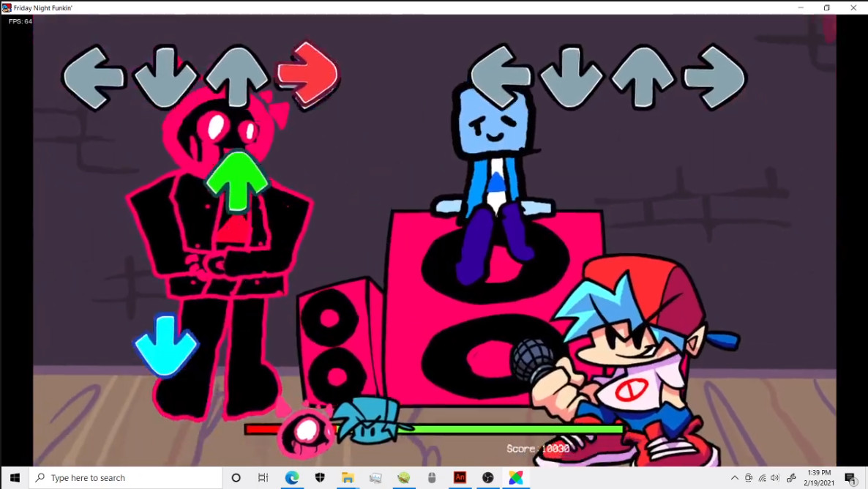Click the small pink speaker on the left

tap(340, 341)
